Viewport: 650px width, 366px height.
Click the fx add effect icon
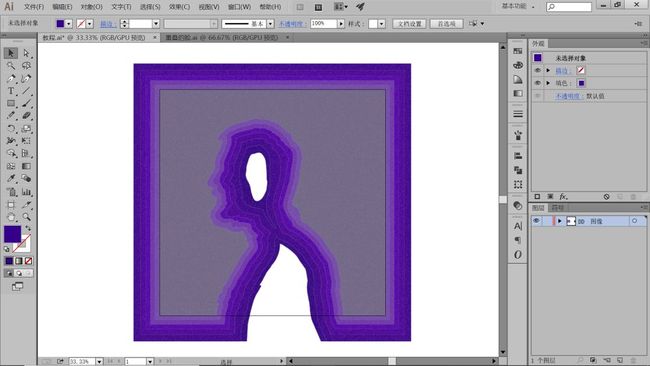click(x=563, y=196)
